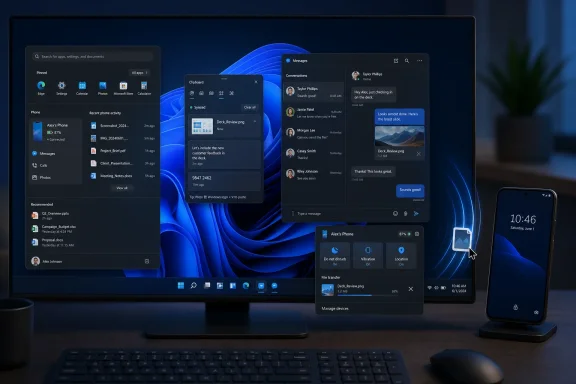576x384 pixels.
Task: Click Manage devices link
Action: (335, 309)
